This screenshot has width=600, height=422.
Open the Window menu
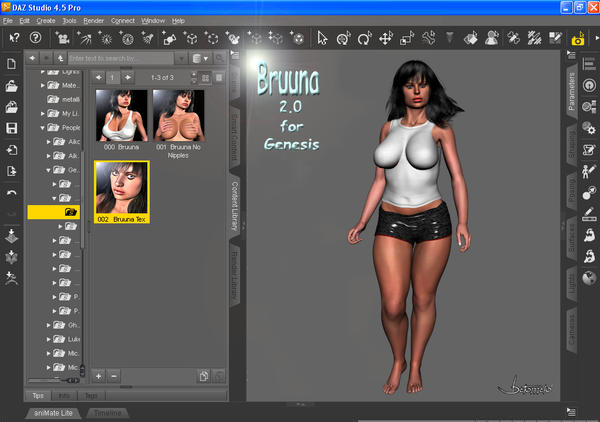tap(153, 21)
